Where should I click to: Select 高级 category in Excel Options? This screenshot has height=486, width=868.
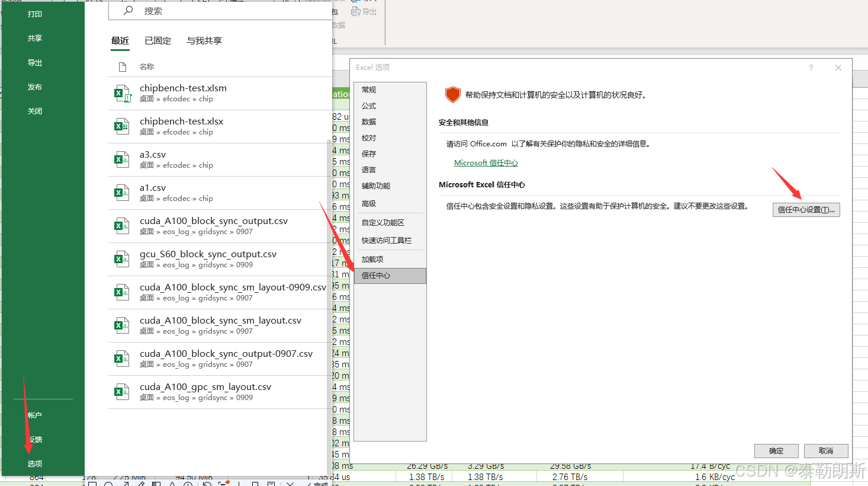390,204
